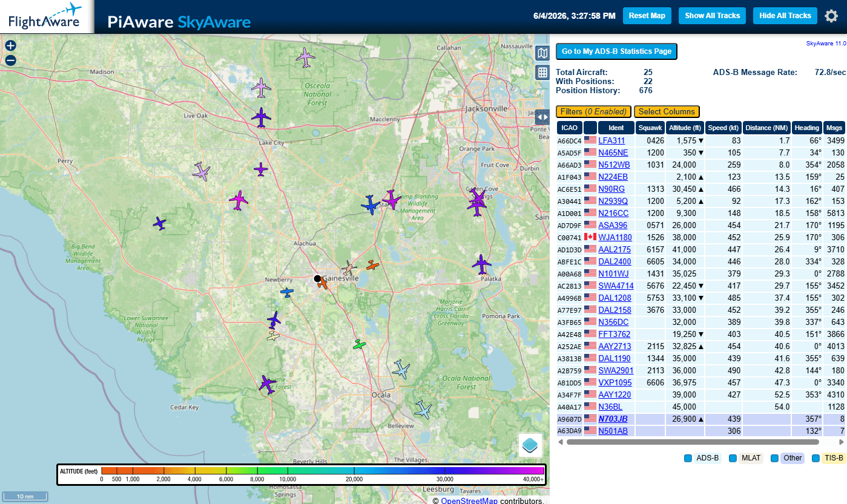847x504 pixels.
Task: Select the blue aircraft left of Camp Blanding
Action: pyautogui.click(x=371, y=205)
